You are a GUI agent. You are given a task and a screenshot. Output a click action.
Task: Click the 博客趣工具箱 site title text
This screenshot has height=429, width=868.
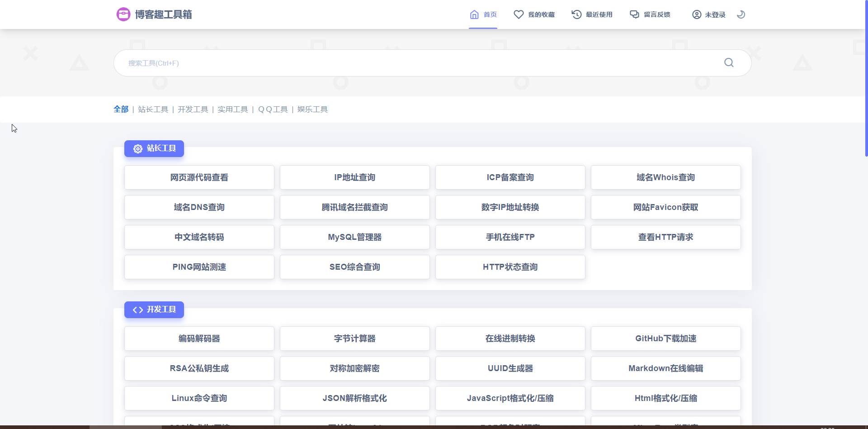(x=163, y=14)
